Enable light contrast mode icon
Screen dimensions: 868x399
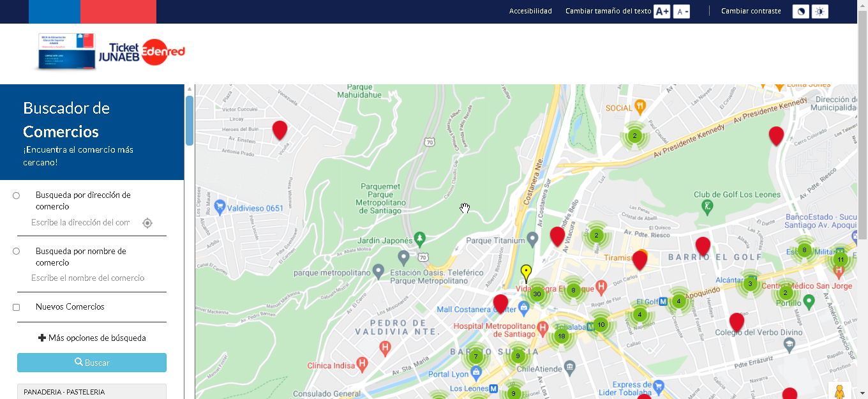[x=819, y=11]
